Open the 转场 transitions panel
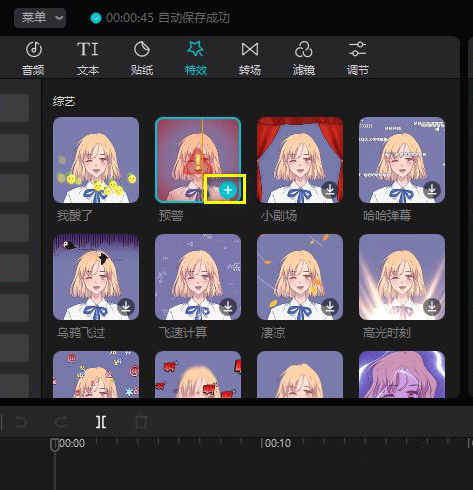Screen dimensions: 473x490 [x=250, y=58]
